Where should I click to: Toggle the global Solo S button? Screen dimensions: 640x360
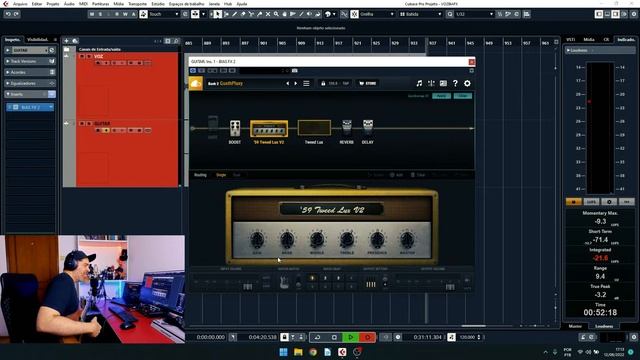click(x=100, y=14)
